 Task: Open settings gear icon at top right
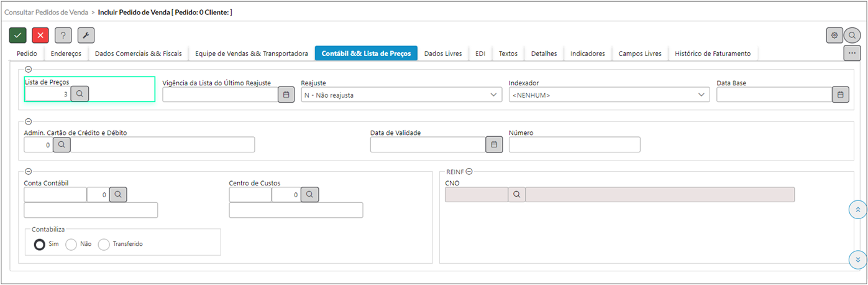834,35
